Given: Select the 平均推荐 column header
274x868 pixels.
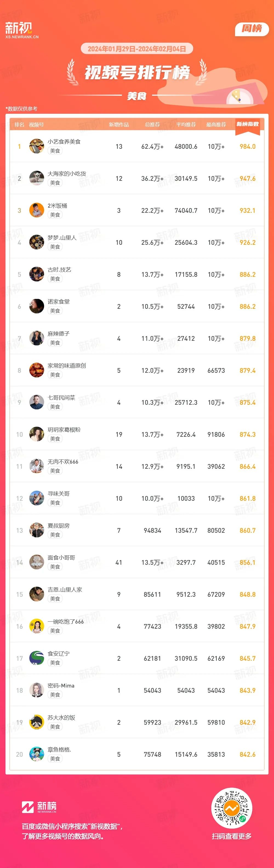Looking at the screenshot, I should click(186, 125).
